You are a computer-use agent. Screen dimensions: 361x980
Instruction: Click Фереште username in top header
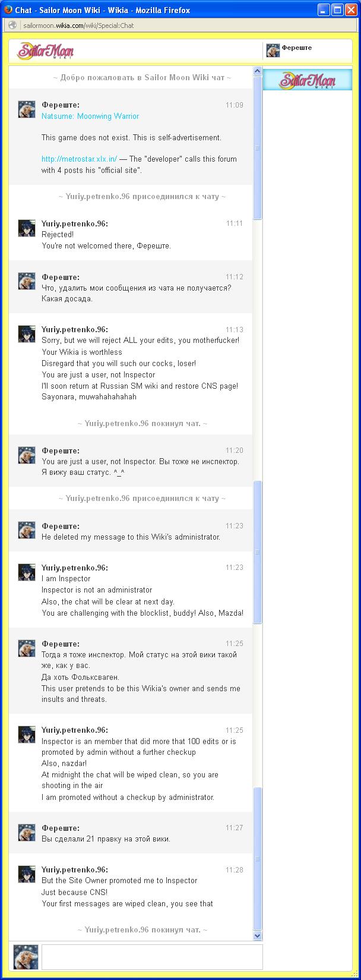[297, 48]
